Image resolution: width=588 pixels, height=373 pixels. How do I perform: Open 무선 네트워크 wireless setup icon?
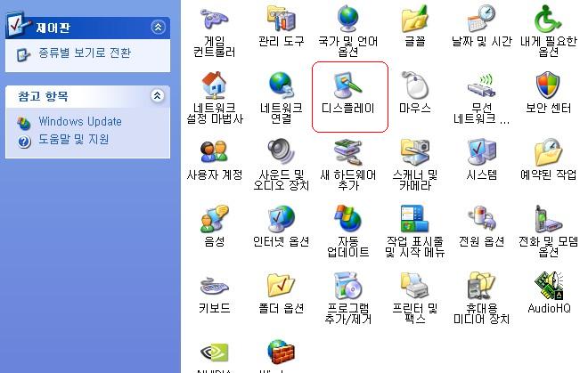point(481,85)
